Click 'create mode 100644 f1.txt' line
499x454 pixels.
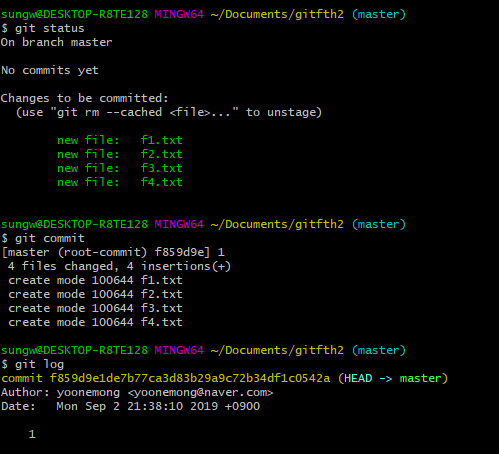pos(95,280)
